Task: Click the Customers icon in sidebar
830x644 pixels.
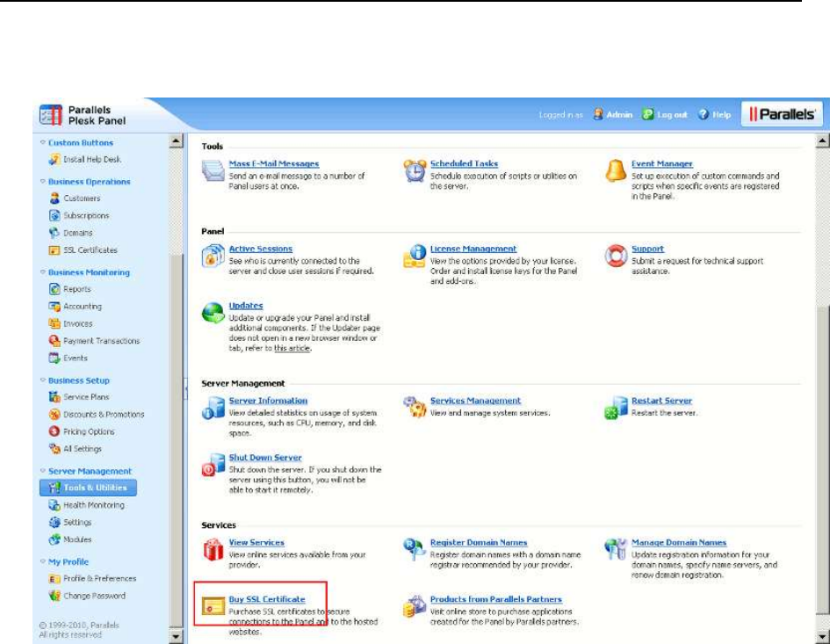Action: tap(54, 198)
